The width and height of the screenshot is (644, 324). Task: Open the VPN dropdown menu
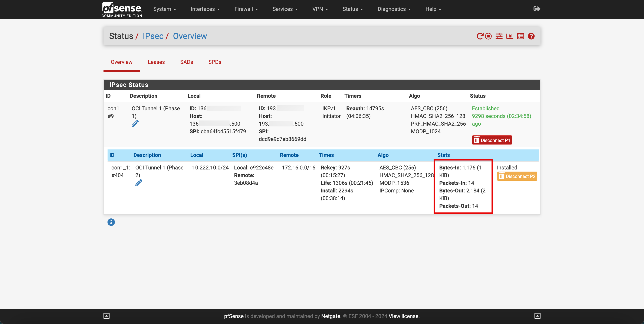(320, 9)
